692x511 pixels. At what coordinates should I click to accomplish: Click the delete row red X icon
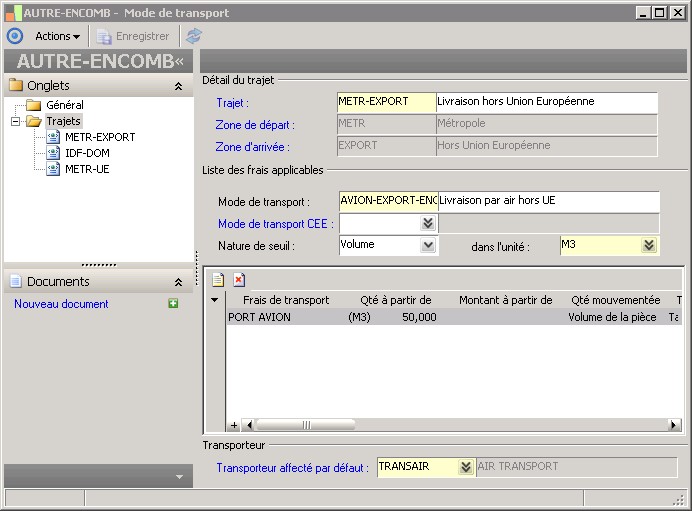[x=239, y=280]
